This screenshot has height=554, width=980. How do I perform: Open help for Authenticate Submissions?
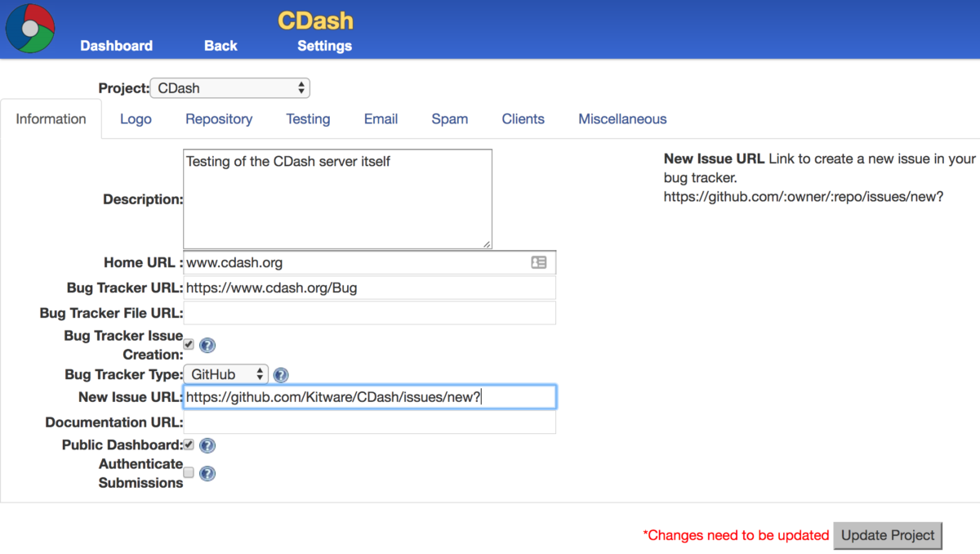[x=207, y=473]
